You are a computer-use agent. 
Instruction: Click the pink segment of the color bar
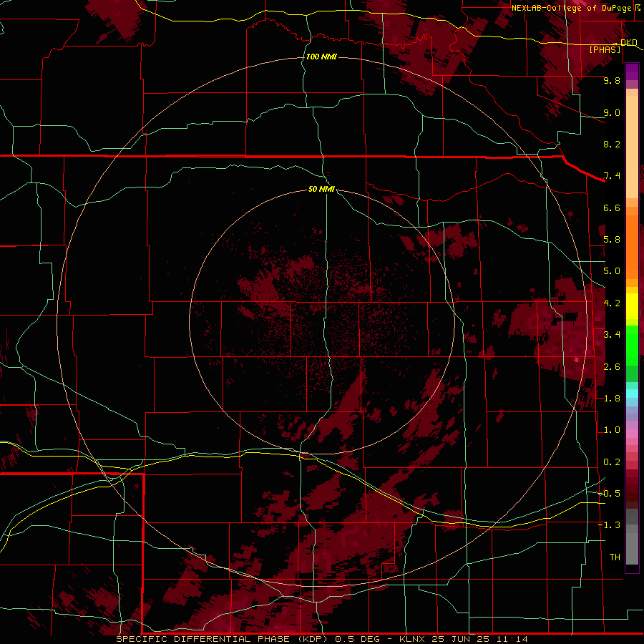tap(632, 434)
